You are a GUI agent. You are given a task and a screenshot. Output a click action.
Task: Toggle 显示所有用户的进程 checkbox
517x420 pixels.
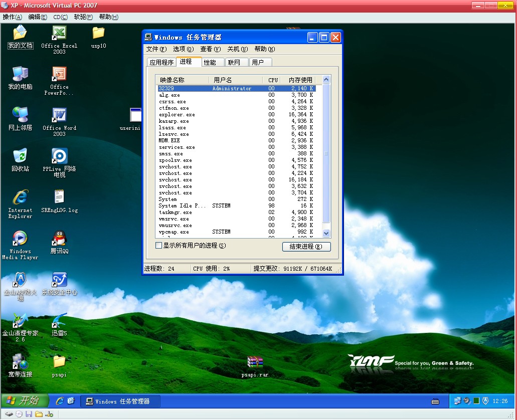click(x=159, y=246)
